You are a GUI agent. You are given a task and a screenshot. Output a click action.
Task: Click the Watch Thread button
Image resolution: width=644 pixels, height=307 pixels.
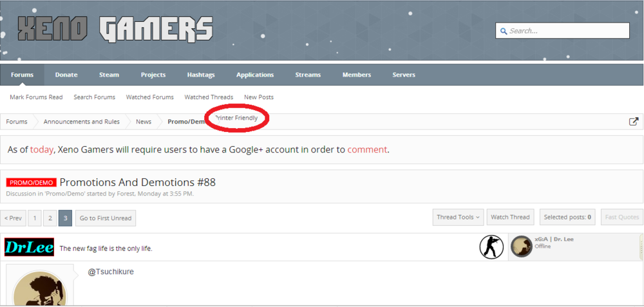pos(511,217)
